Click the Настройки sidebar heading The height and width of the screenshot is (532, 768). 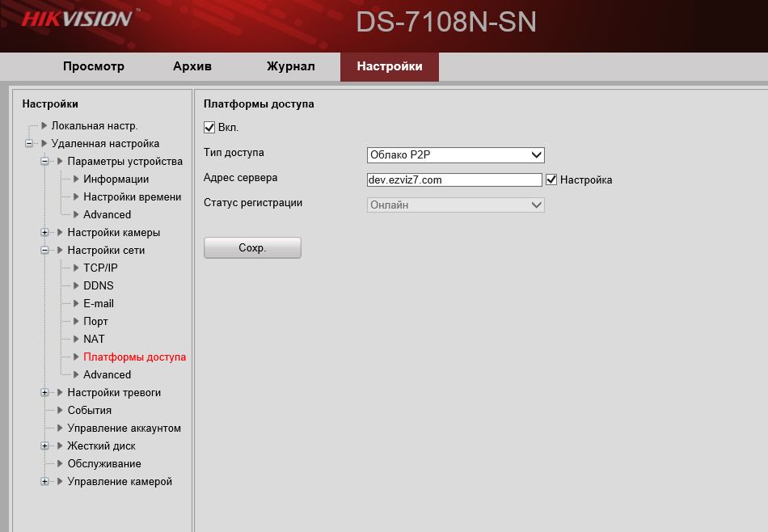click(50, 103)
